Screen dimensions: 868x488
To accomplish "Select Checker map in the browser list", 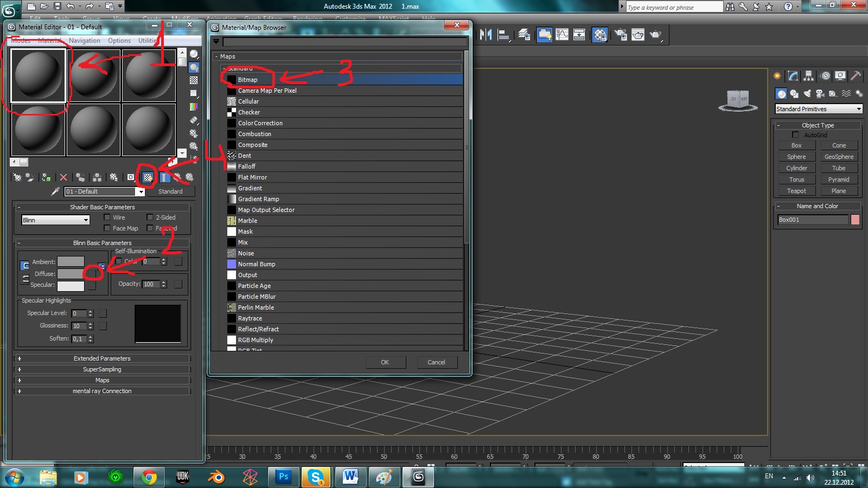I will (344, 112).
